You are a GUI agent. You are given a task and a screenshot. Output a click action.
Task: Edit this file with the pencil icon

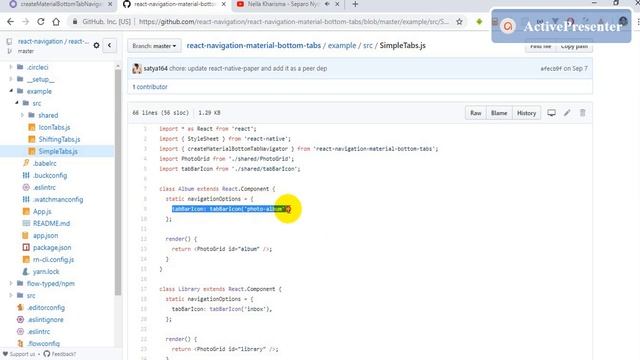[x=567, y=113]
